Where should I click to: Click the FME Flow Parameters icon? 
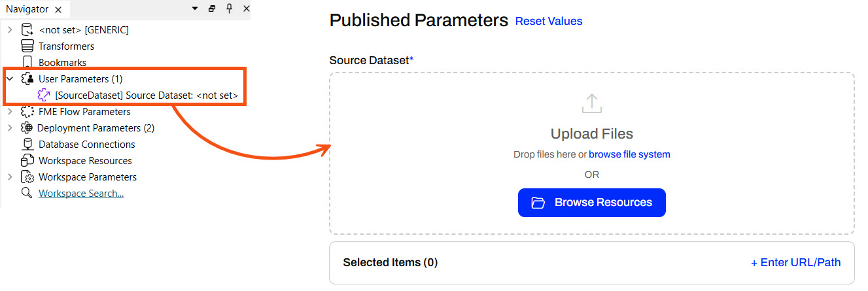[27, 112]
